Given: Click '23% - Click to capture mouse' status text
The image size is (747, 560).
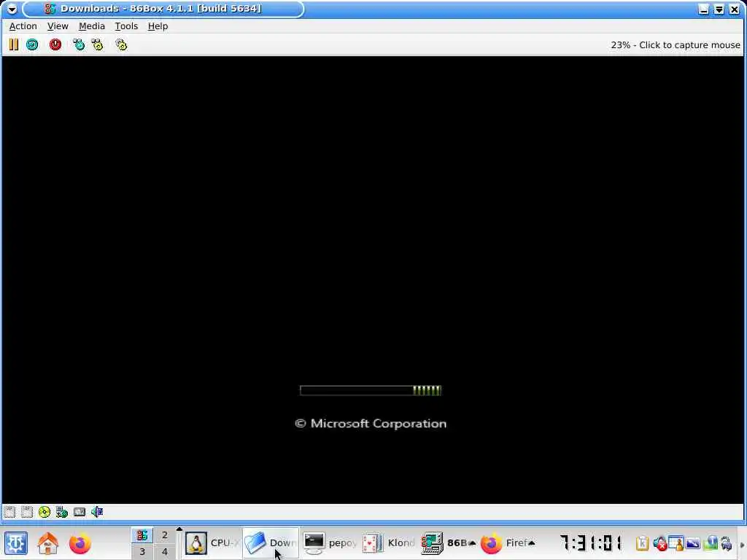Looking at the screenshot, I should [676, 44].
